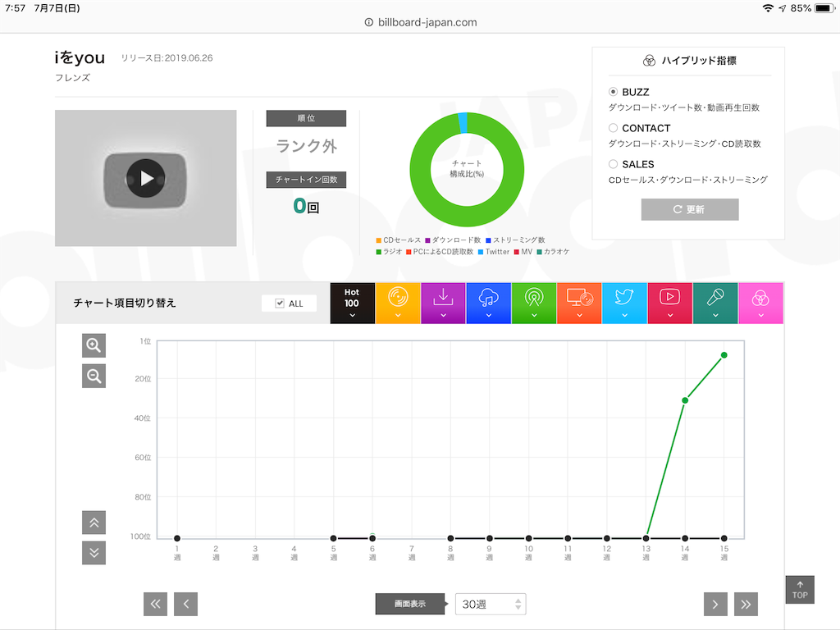
Task: Click the フレンズ artist name
Action: pyautogui.click(x=72, y=78)
